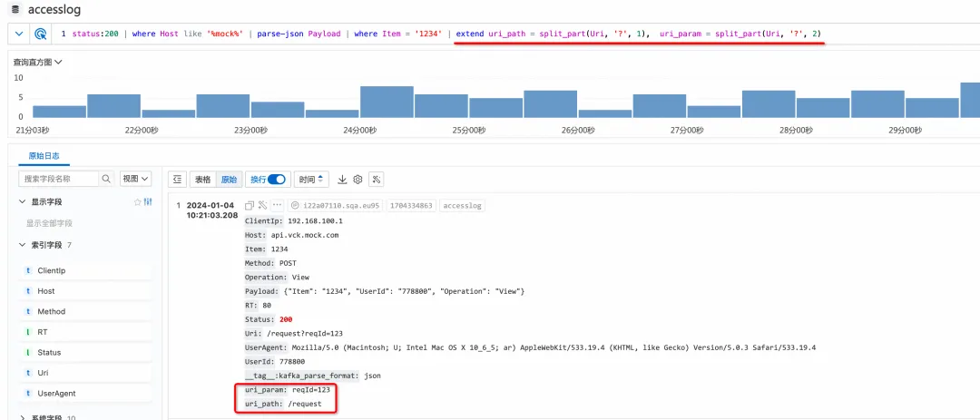Click the 搜索字段名称 search field
The height and width of the screenshot is (420, 980).
(59, 179)
